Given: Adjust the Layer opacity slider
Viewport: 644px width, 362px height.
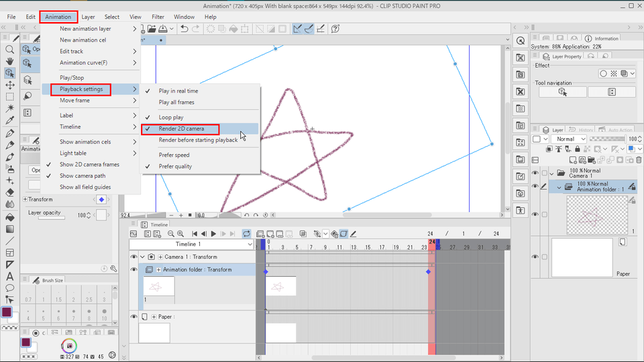Looking at the screenshot, I should coord(52,218).
